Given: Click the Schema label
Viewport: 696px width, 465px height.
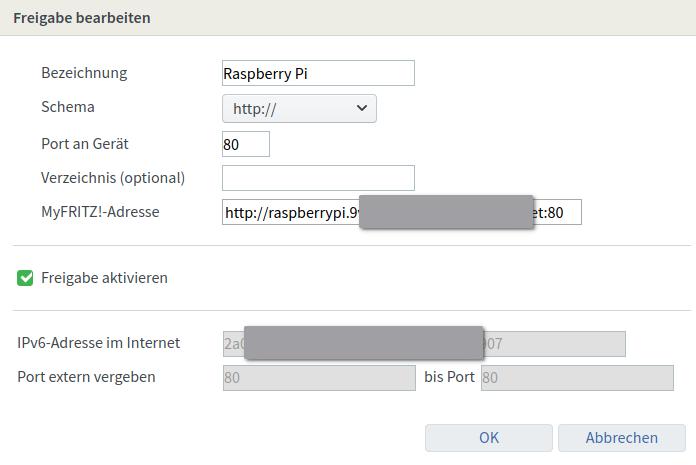Looking at the screenshot, I should pos(68,107).
